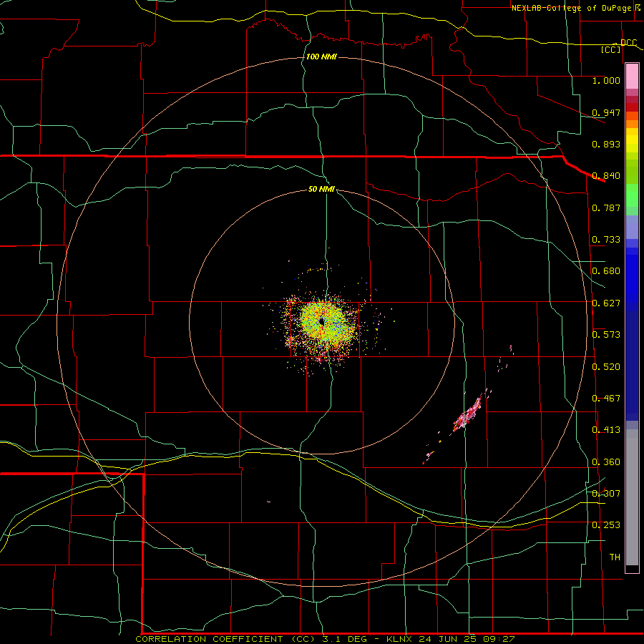Click the 0.467 legend value
The width and height of the screenshot is (644, 644).
606,399
